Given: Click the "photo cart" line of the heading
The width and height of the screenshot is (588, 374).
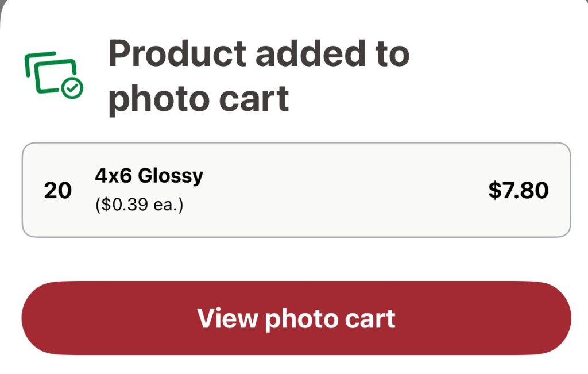Looking at the screenshot, I should [x=198, y=99].
